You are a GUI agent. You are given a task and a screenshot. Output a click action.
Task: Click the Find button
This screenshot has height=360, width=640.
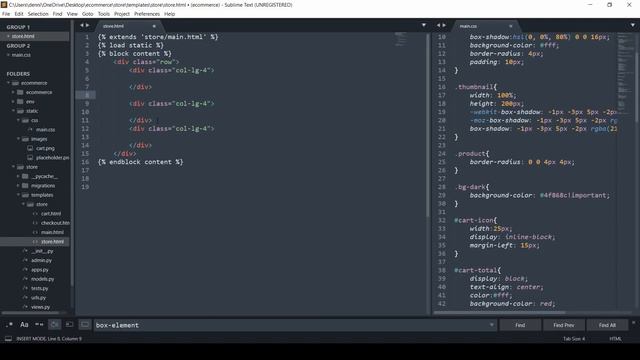tap(520, 325)
